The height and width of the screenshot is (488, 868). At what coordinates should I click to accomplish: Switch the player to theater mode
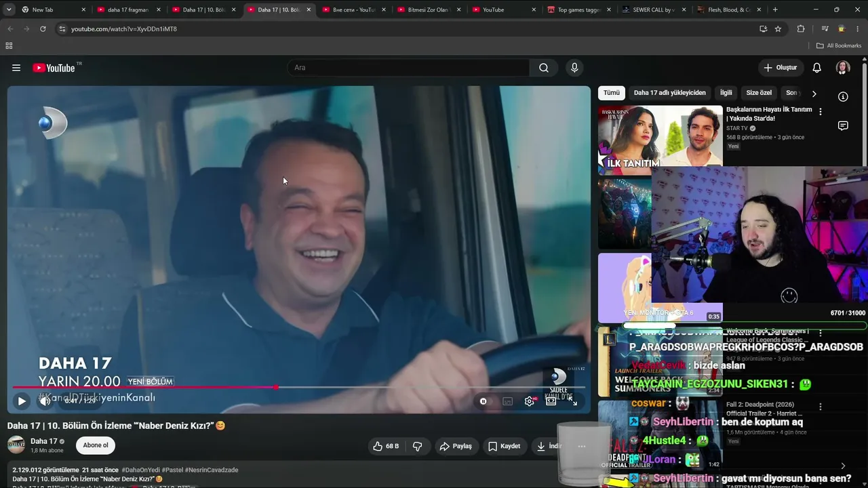click(x=551, y=401)
